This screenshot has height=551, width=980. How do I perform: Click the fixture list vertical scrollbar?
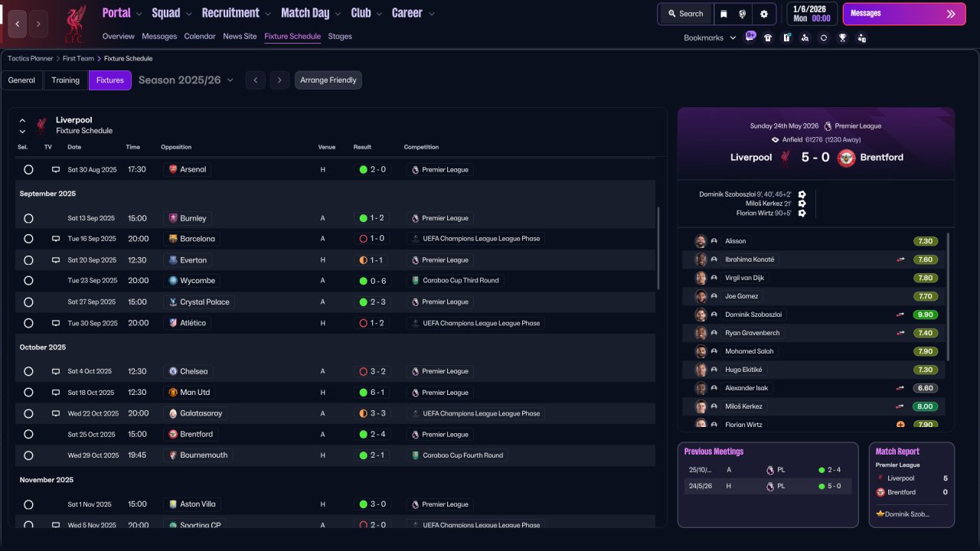[x=658, y=248]
